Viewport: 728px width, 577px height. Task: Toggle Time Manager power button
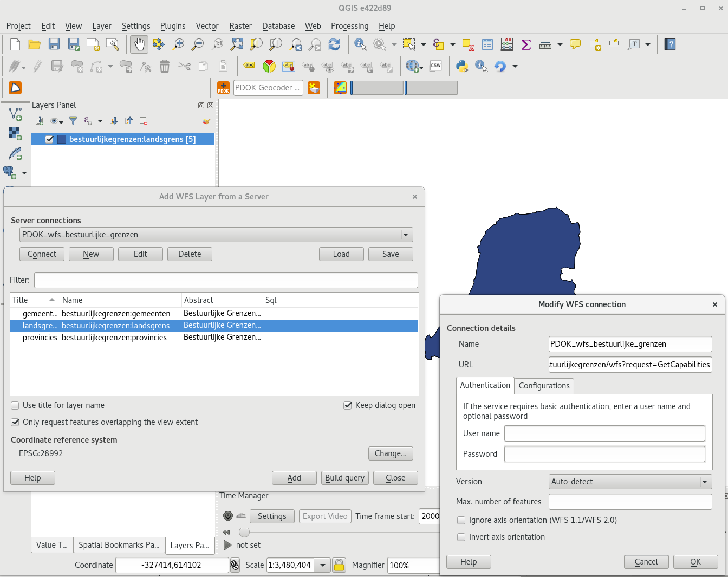pyautogui.click(x=228, y=516)
